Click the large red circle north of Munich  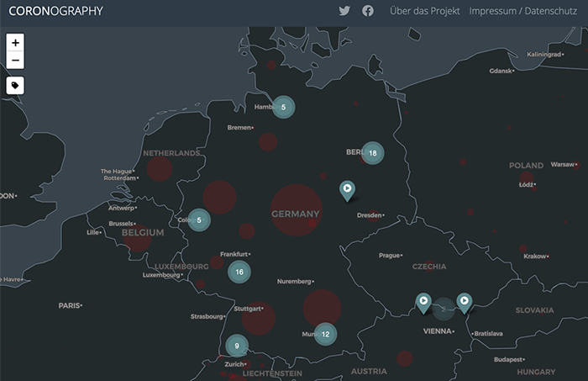pos(322,308)
